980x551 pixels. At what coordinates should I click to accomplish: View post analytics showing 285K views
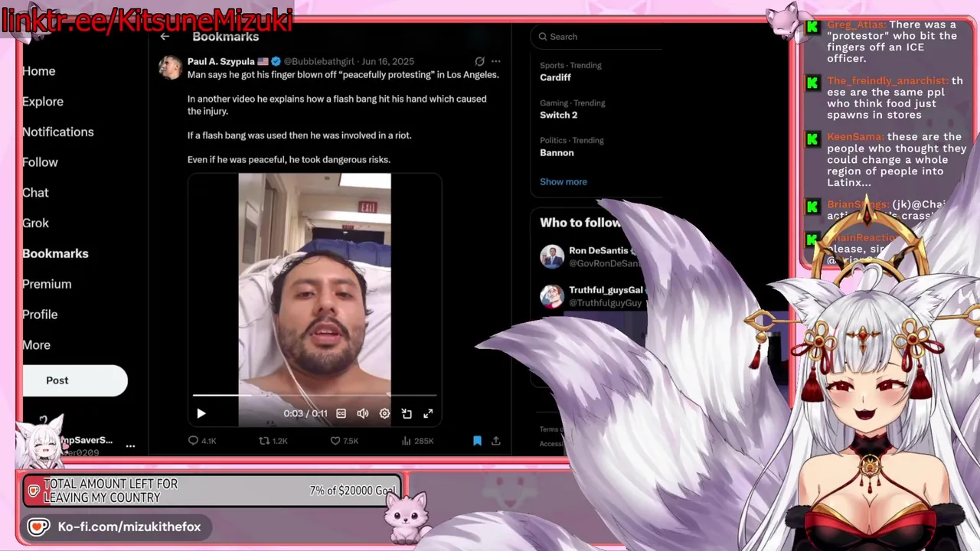[x=418, y=441]
